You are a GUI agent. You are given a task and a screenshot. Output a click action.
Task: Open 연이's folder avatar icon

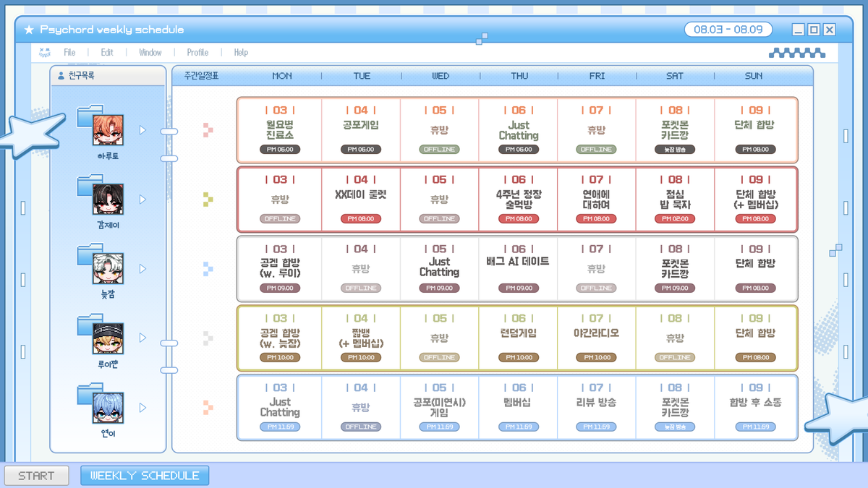coord(100,403)
